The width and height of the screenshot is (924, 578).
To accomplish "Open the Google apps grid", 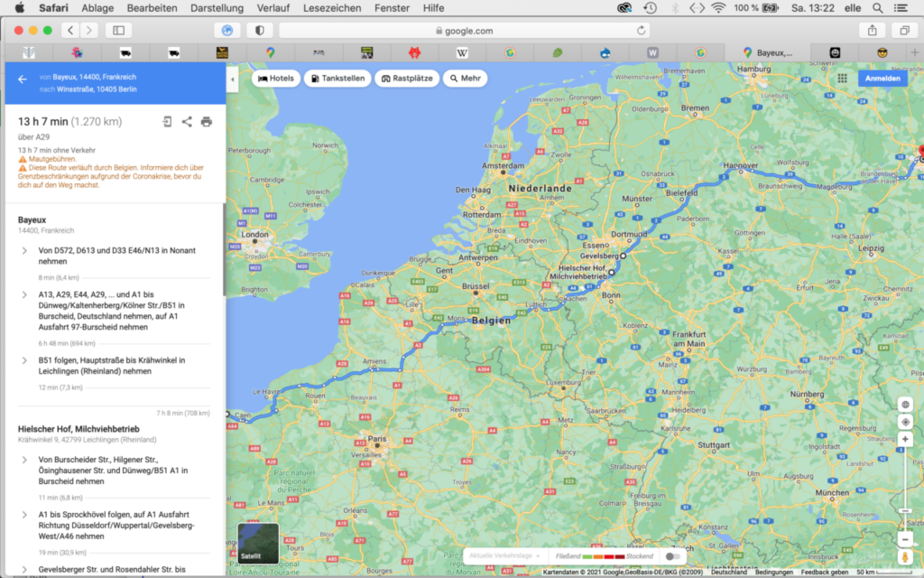I will [x=842, y=79].
